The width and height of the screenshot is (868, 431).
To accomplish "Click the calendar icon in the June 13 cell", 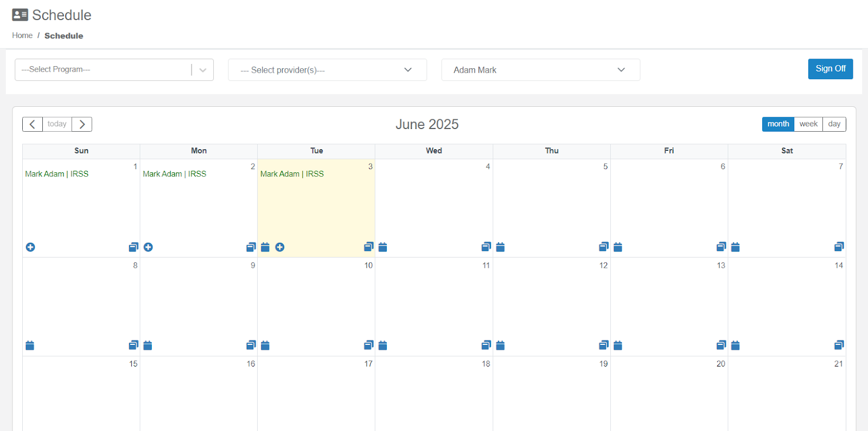I will (618, 345).
